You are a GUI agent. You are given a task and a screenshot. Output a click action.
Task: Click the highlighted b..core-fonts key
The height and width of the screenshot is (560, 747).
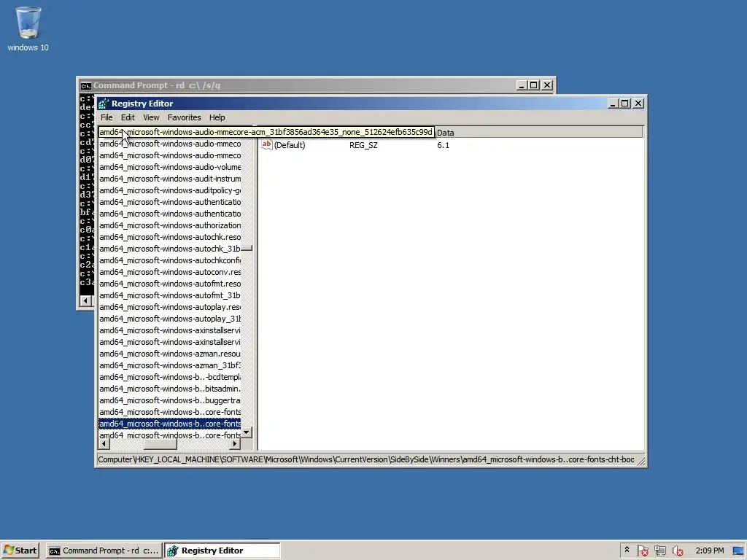169,424
